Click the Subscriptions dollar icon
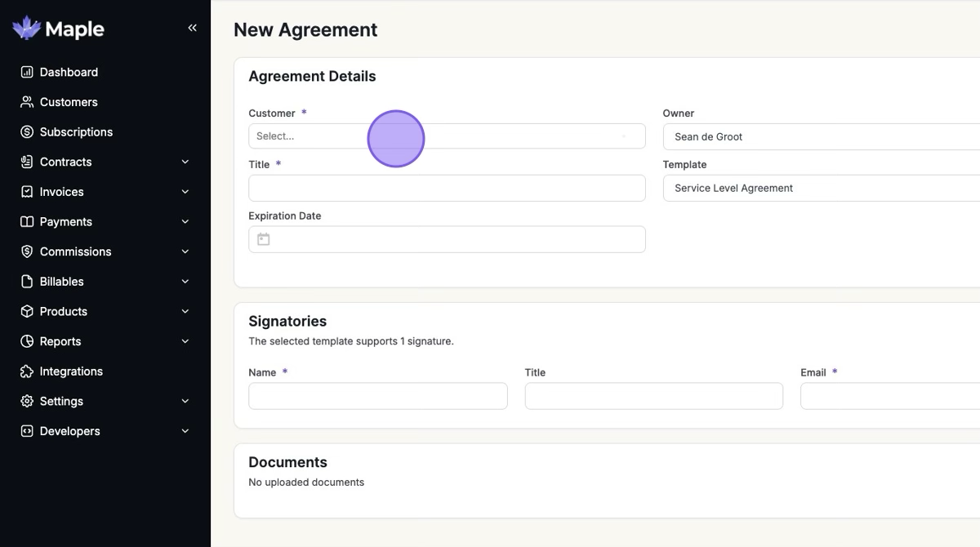Screen dimensions: 980x547 pos(27,132)
